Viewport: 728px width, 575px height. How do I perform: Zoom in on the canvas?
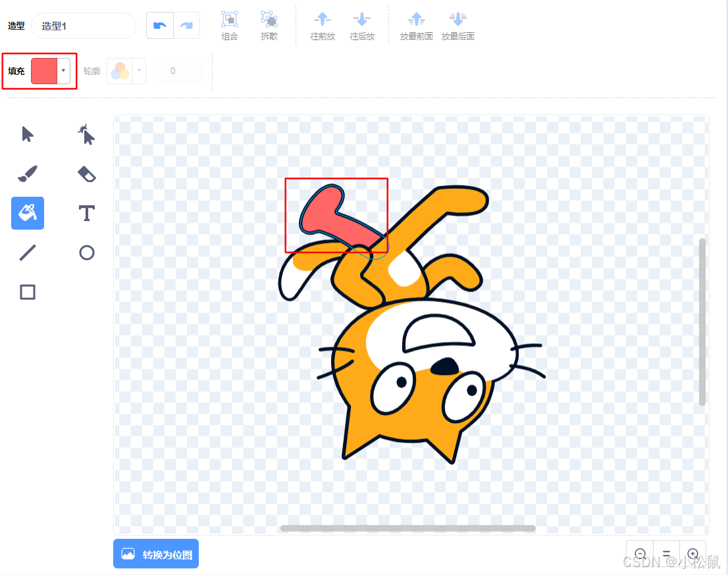point(692,554)
